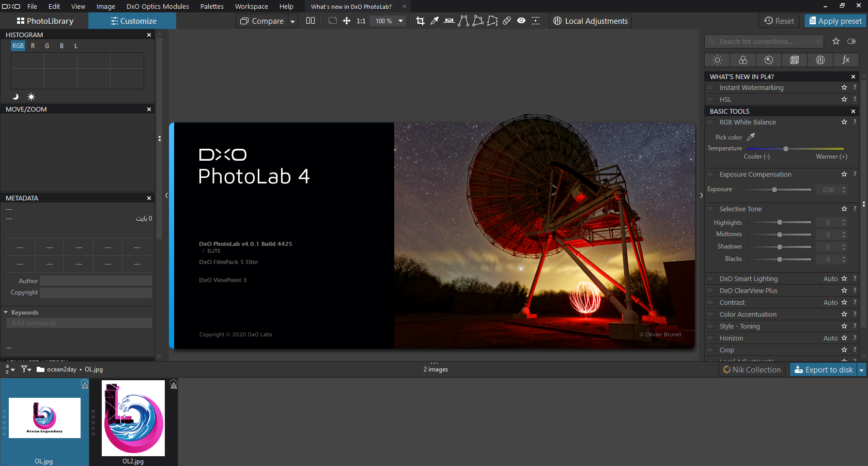Screen dimensions: 868x466
Task: Open the image sort order dropdown
Action: [9, 369]
